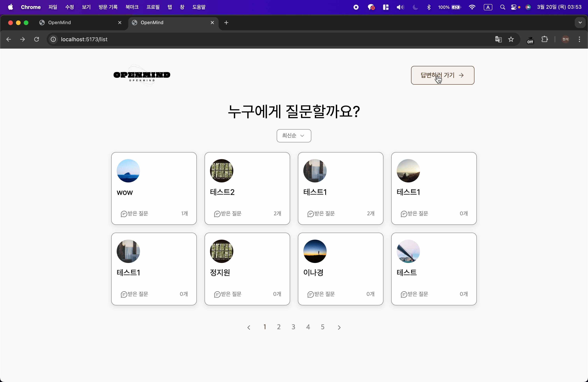Open the Chrome extensions puzzle icon
Image resolution: width=588 pixels, height=382 pixels.
tap(544, 39)
